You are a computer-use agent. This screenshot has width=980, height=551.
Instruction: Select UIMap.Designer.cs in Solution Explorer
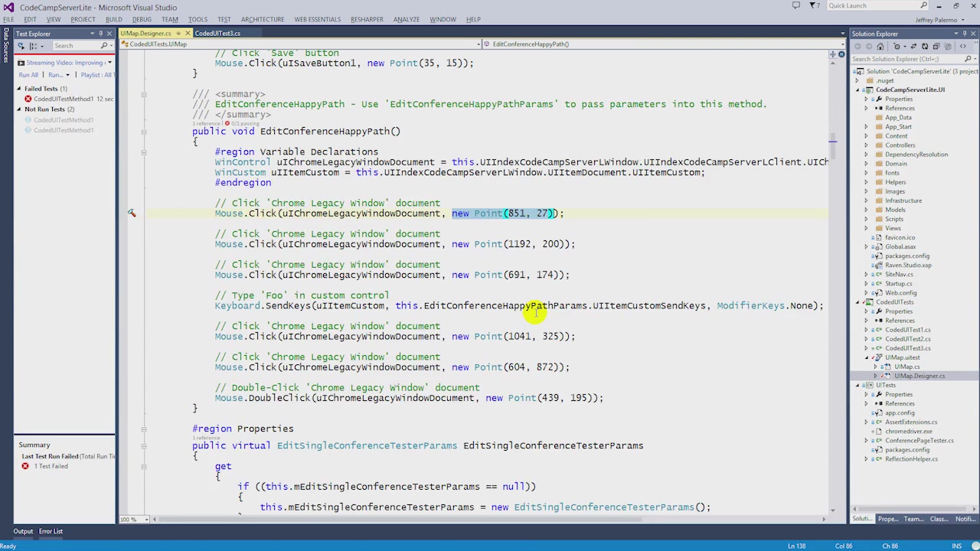click(x=920, y=376)
